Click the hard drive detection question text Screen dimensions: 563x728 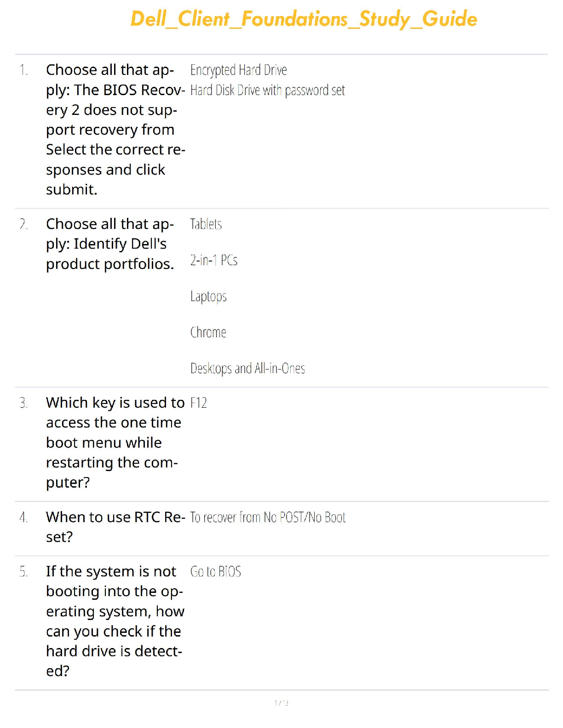115,621
